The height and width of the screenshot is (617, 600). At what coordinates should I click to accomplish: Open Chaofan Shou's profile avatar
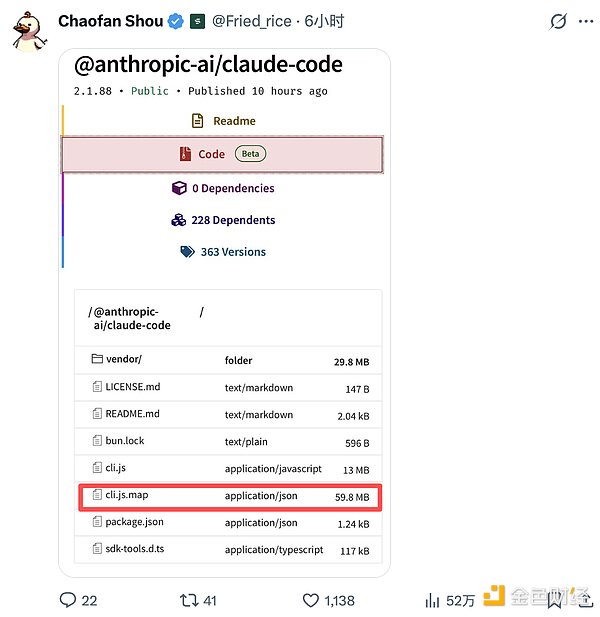click(x=30, y=30)
